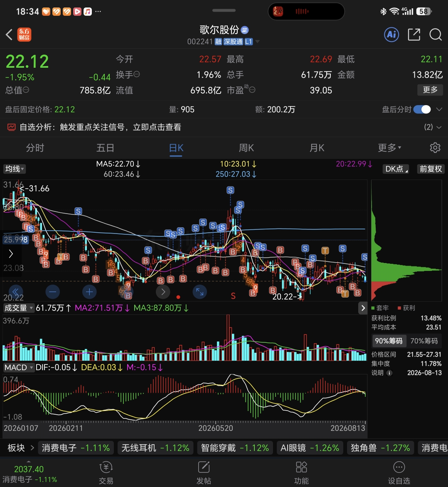The width and height of the screenshot is (448, 487).
Task: Open the 更多 period dropdown
Action: tap(389, 148)
